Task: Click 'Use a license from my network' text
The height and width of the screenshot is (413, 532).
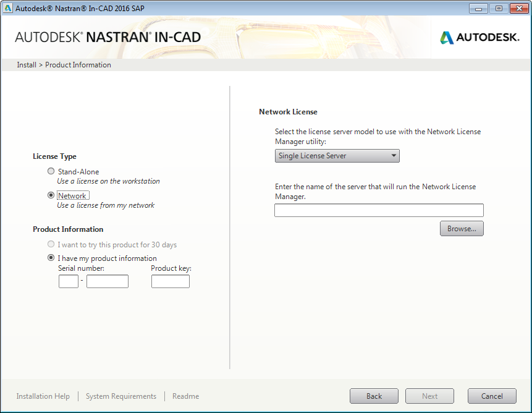Action: [x=106, y=205]
